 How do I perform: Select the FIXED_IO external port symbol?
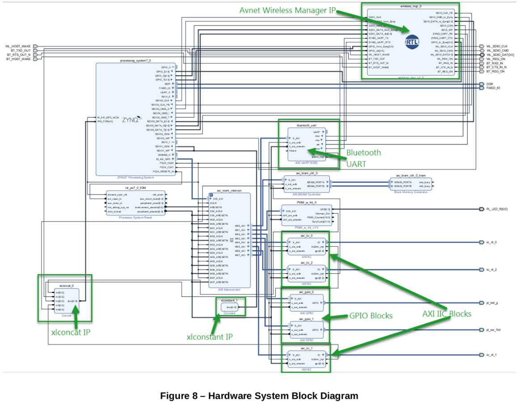[482, 88]
